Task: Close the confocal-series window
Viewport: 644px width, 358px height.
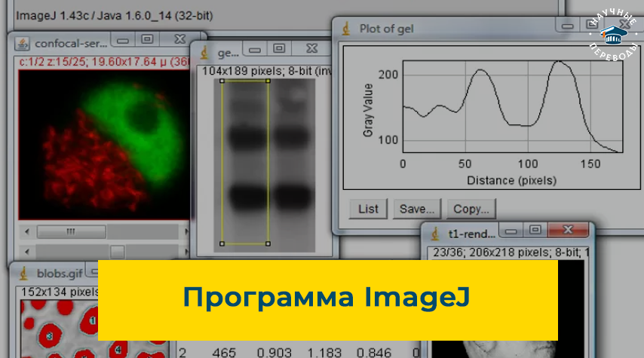Action: (180, 39)
